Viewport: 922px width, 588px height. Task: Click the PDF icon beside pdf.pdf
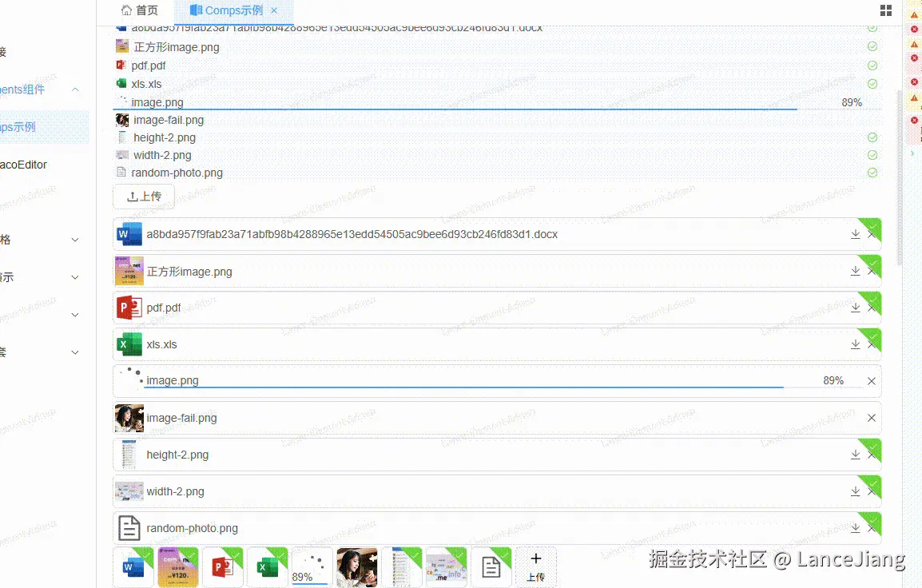pos(129,307)
